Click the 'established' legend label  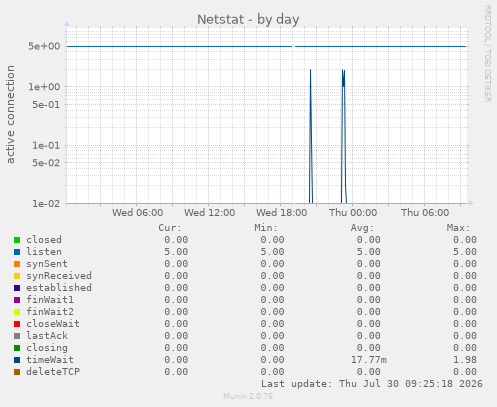59,288
